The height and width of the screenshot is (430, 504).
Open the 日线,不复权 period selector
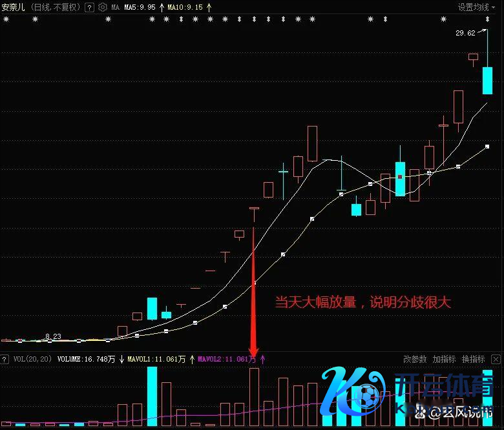tap(56, 7)
